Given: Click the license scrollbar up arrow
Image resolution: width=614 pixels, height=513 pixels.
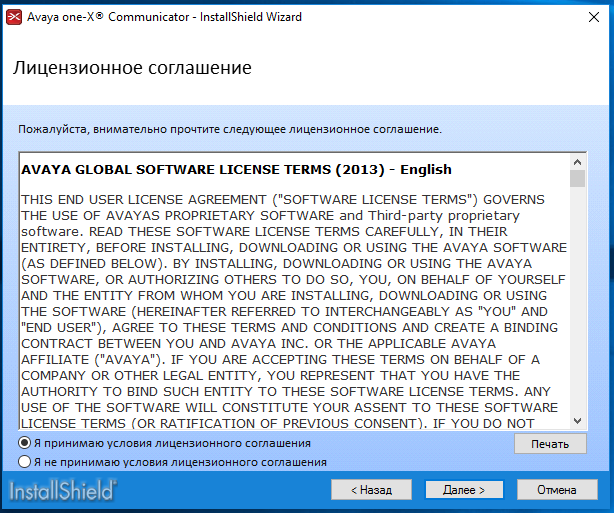Looking at the screenshot, I should coord(577,162).
